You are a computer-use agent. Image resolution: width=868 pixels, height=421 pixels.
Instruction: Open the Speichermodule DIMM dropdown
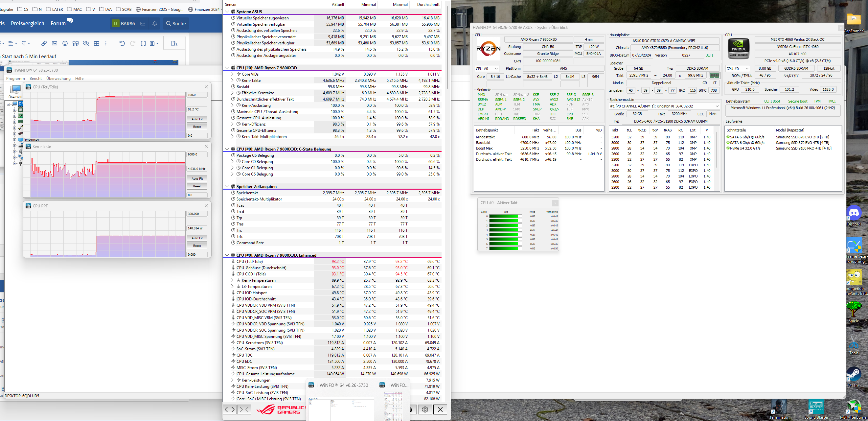click(664, 106)
